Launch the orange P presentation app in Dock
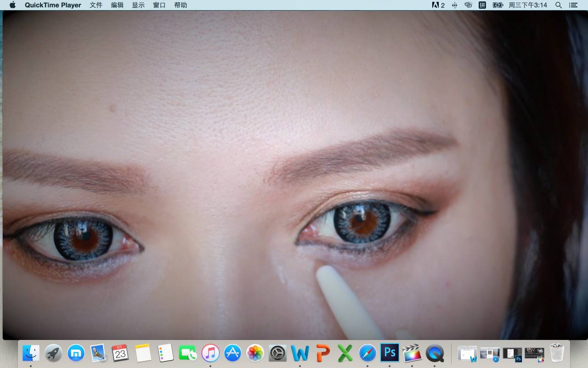This screenshot has width=588, height=368. [322, 353]
